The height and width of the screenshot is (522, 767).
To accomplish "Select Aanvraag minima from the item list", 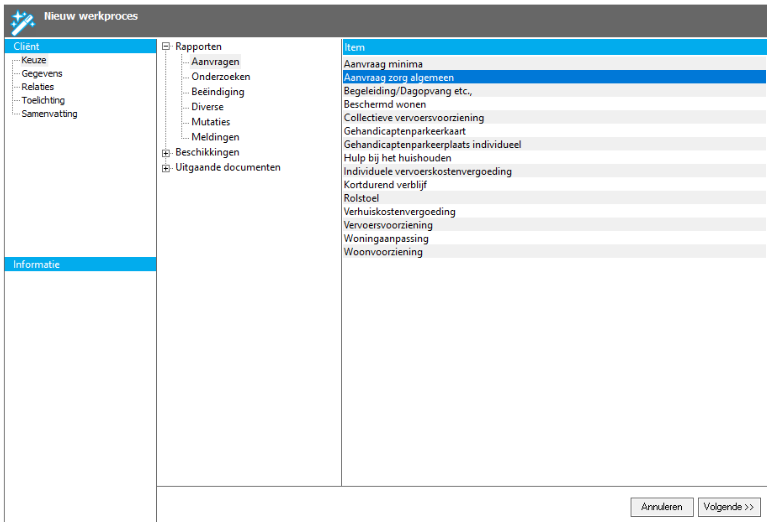I will (383, 64).
